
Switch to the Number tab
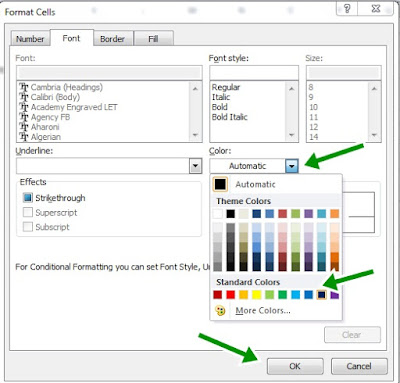pos(30,39)
